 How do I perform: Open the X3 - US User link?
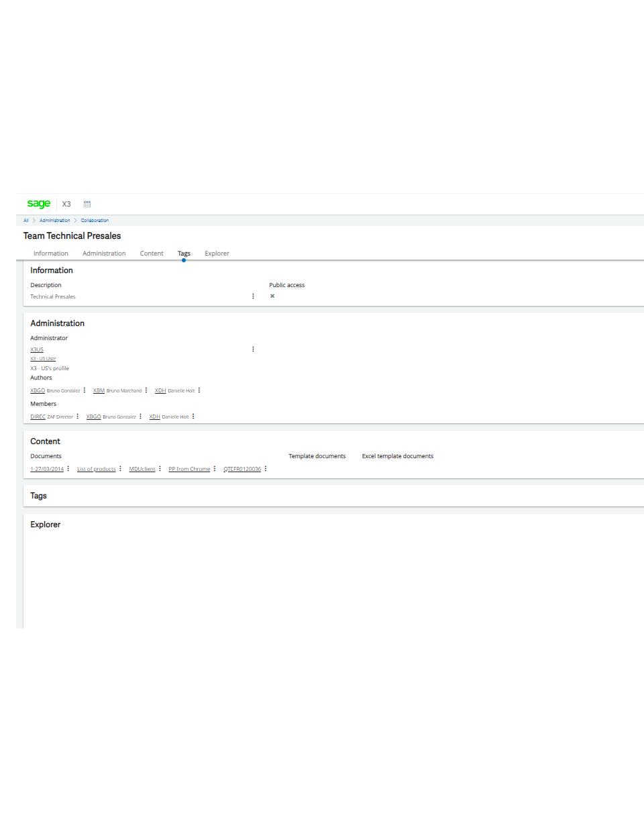coord(42,358)
